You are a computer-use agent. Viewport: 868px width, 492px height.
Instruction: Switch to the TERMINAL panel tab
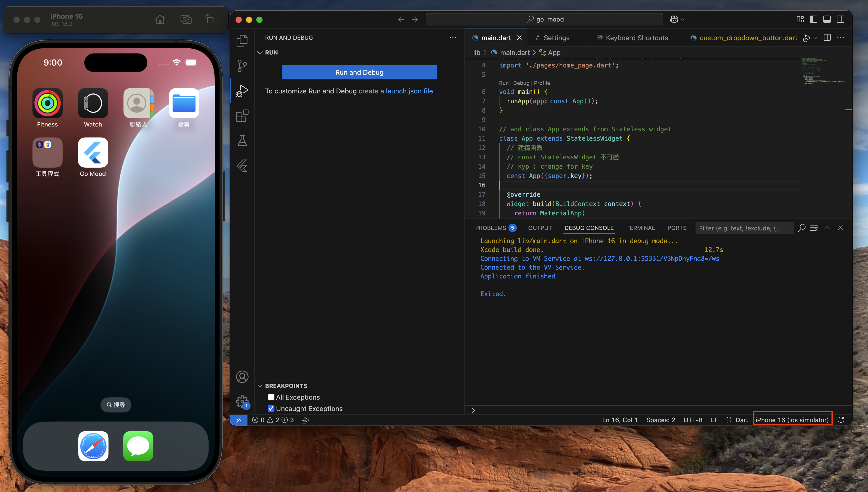pyautogui.click(x=640, y=228)
